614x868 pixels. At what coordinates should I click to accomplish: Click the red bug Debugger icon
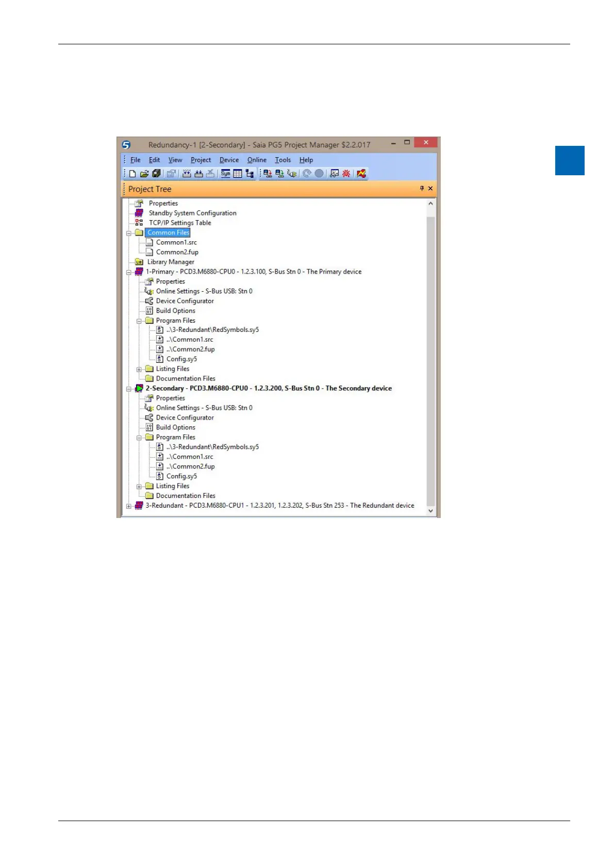click(346, 174)
